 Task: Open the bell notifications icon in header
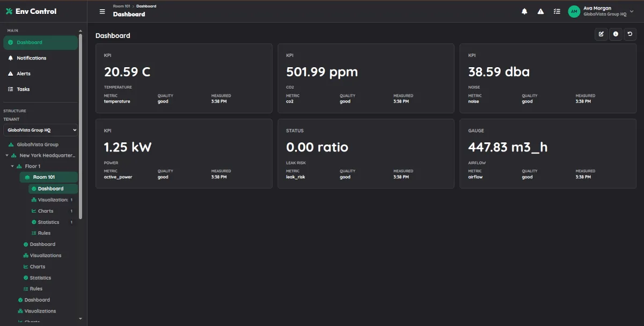(524, 11)
